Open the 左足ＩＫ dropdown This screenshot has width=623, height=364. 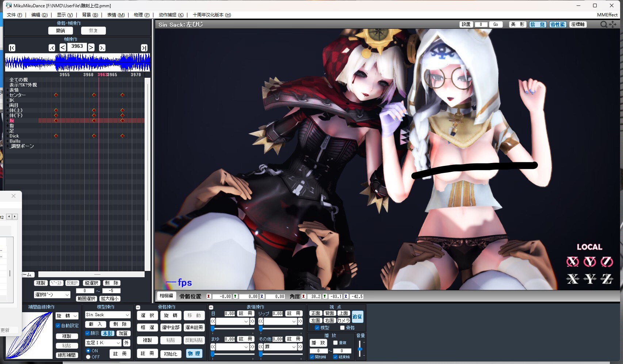[x=103, y=343]
